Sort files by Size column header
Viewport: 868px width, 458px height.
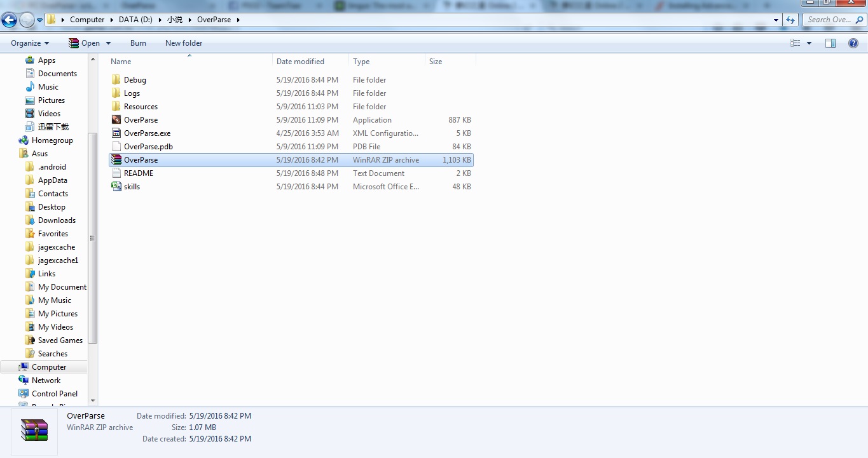[436, 62]
